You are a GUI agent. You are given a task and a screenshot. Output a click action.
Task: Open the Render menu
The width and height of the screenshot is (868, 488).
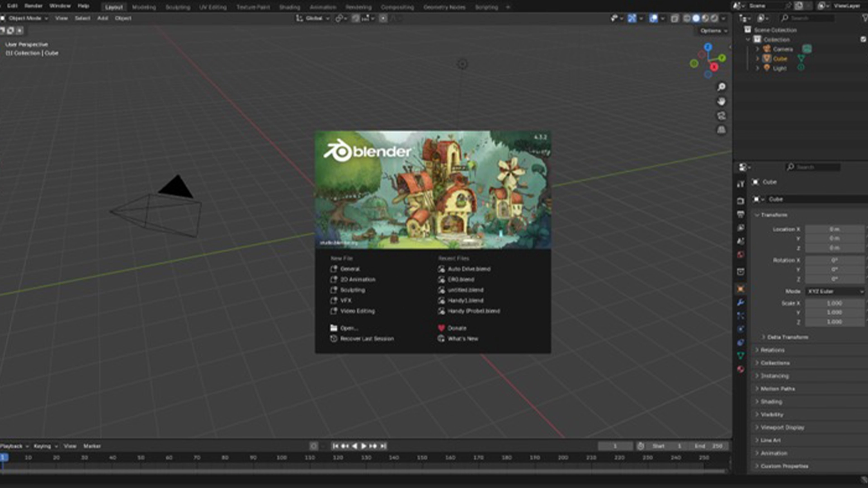coord(33,6)
